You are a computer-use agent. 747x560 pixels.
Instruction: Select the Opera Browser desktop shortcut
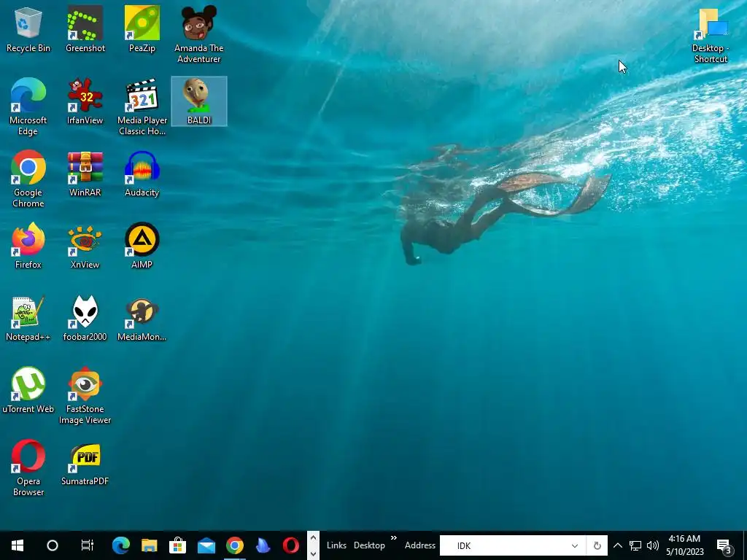(28, 468)
